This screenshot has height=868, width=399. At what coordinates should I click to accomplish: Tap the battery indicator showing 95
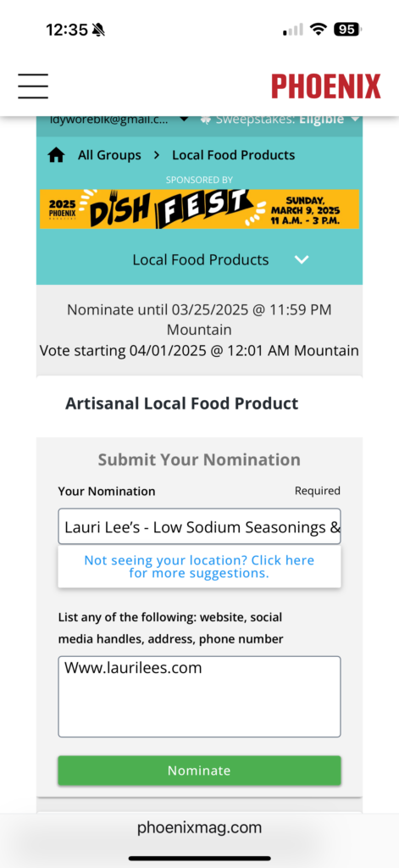click(348, 30)
